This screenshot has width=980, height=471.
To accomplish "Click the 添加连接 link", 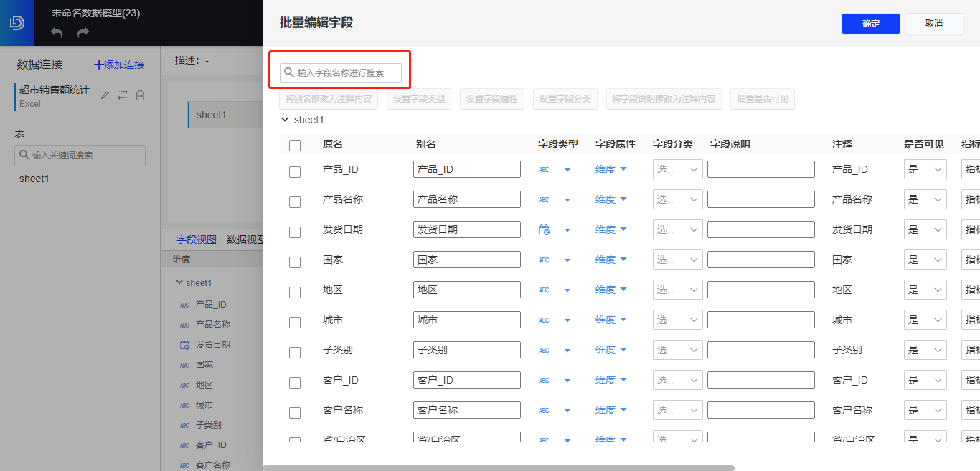I will [118, 64].
